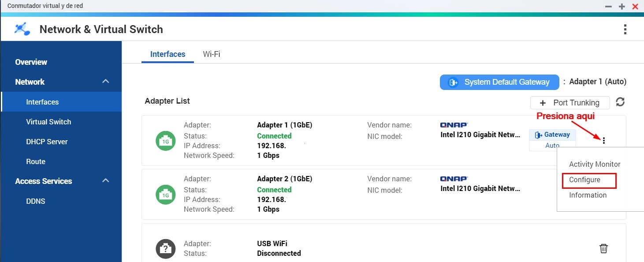Screen dimensions: 644x262
Task: Collapse the Access Services section
Action: click(x=105, y=181)
